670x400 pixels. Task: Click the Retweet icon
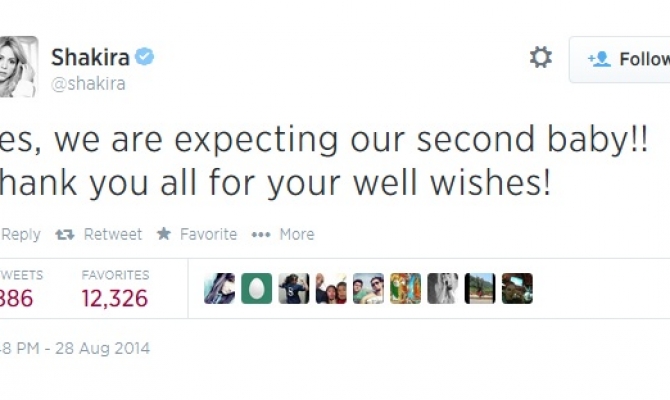65,234
